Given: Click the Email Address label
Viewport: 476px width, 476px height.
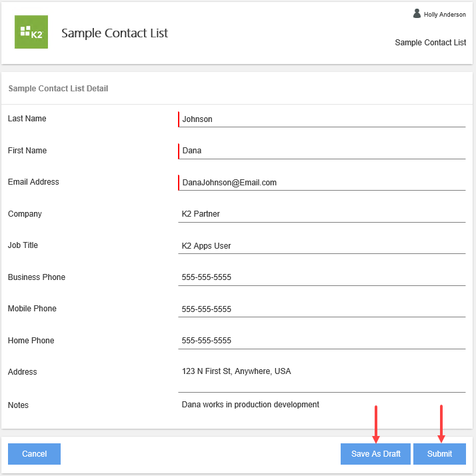Looking at the screenshot, I should coord(33,182).
